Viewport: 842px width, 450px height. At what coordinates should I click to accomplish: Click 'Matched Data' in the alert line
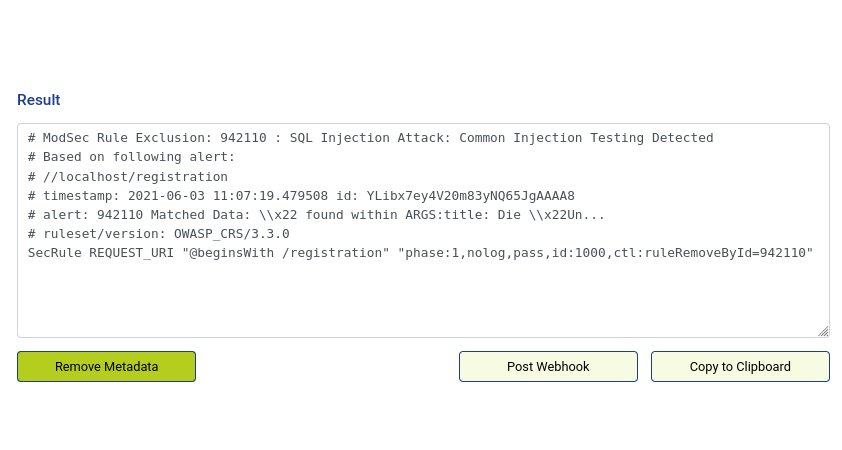tap(197, 215)
